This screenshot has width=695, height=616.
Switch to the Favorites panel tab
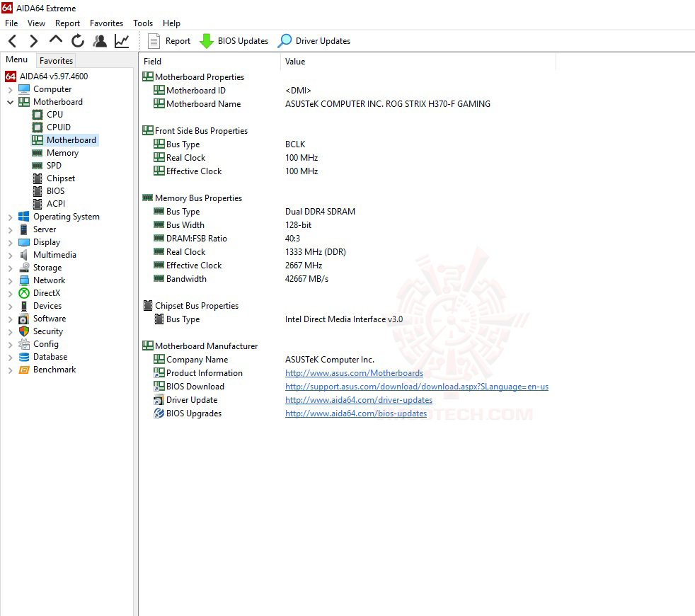pos(56,60)
